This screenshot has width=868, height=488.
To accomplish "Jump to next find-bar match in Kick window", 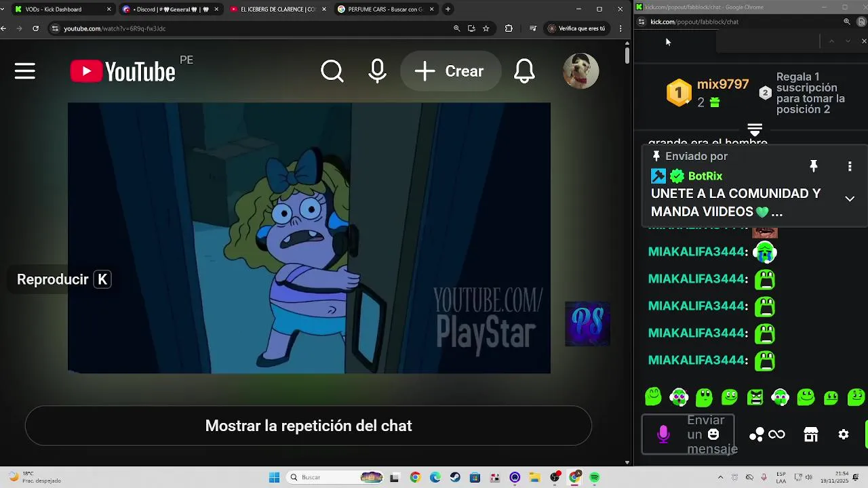I will (x=848, y=41).
